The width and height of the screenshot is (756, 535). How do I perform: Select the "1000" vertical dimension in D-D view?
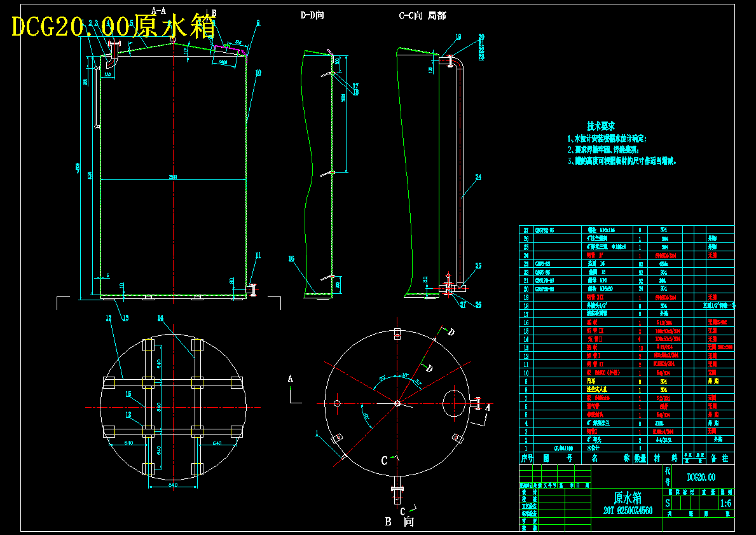click(x=343, y=98)
